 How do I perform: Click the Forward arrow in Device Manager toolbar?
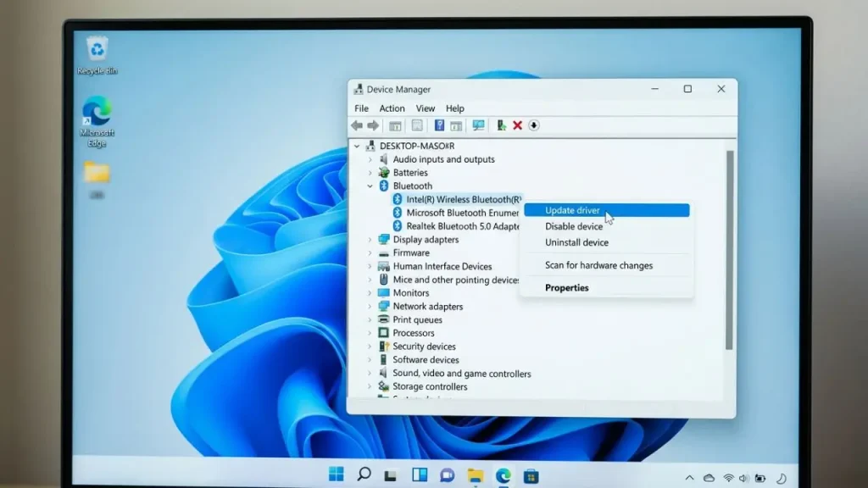pos(373,125)
